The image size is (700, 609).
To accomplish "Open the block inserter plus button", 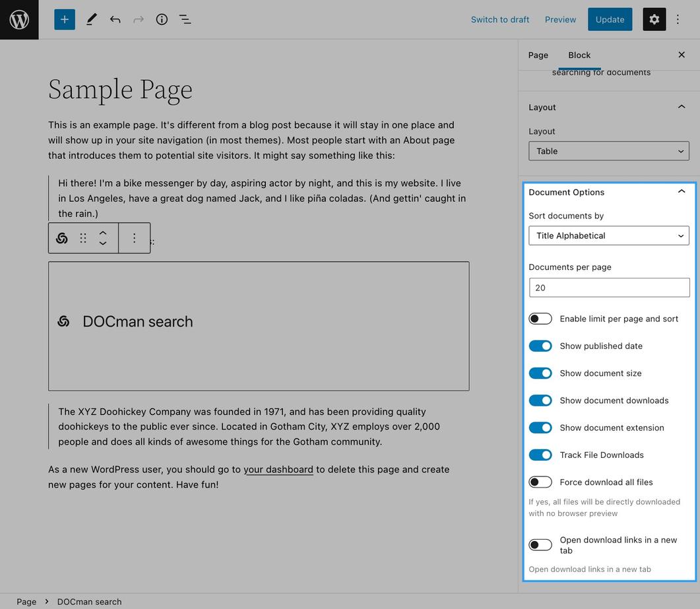I will pyautogui.click(x=65, y=20).
